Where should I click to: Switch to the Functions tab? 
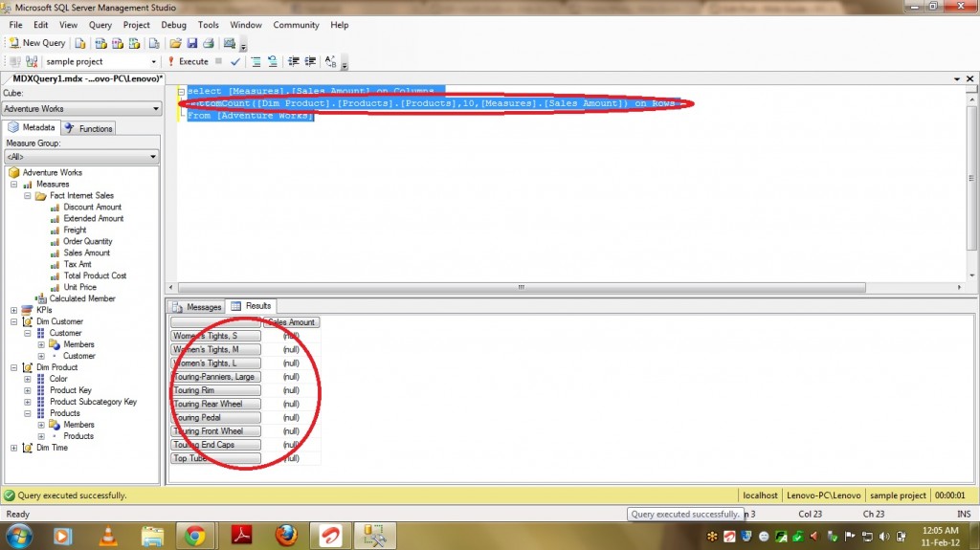click(x=89, y=128)
